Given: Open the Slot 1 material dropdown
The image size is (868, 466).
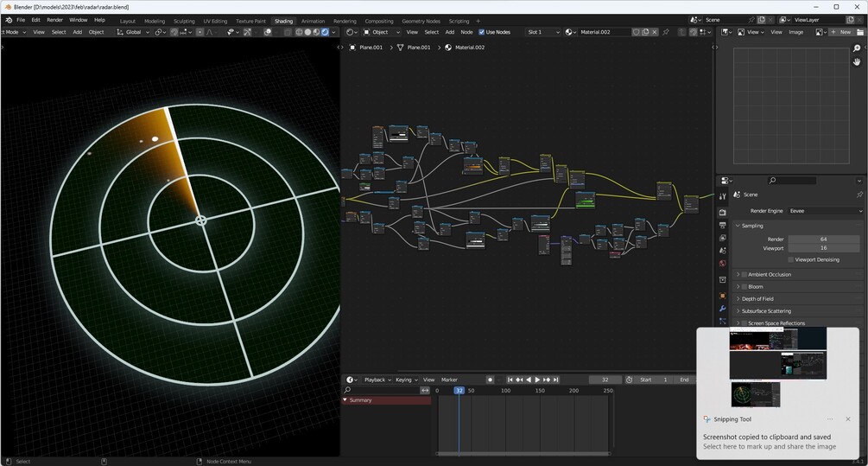Looking at the screenshot, I should tap(542, 32).
